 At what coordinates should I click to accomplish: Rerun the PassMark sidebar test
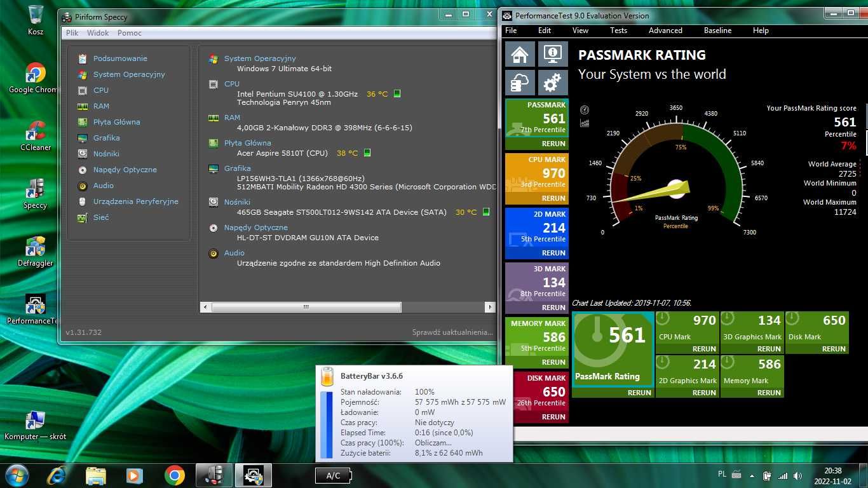pyautogui.click(x=553, y=144)
